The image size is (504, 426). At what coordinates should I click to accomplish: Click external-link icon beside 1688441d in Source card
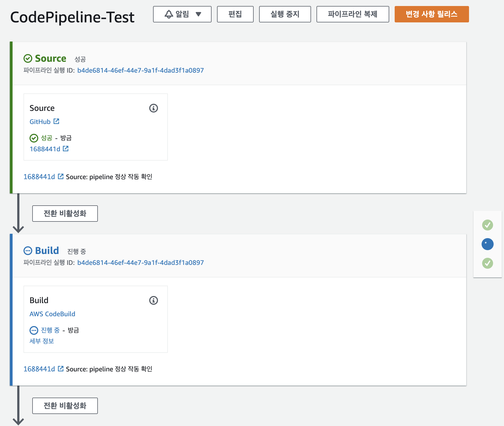pyautogui.click(x=66, y=149)
